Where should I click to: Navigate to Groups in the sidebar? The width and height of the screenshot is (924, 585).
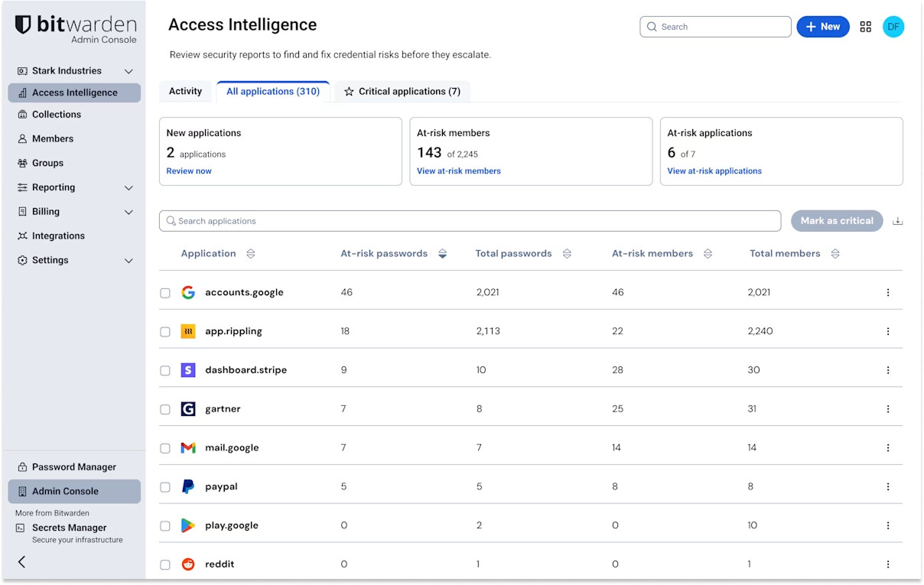[x=50, y=163]
